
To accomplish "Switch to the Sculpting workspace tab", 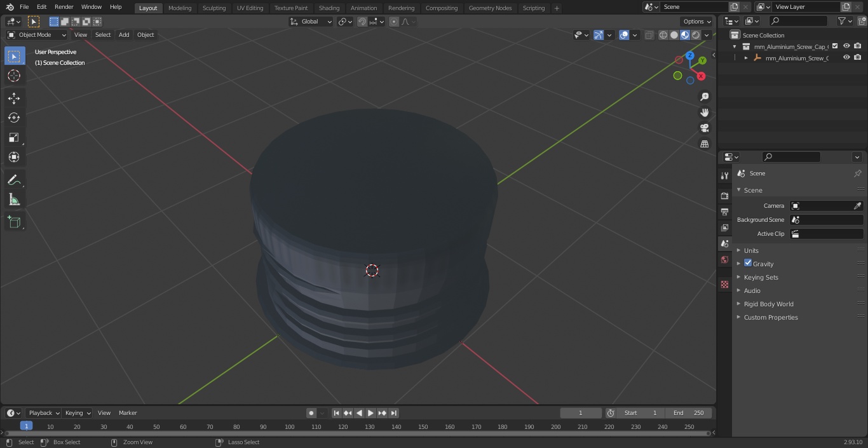I will tap(214, 8).
